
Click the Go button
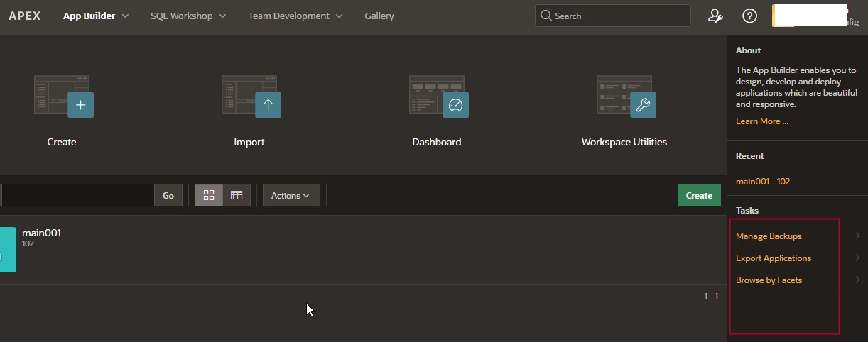tap(168, 195)
